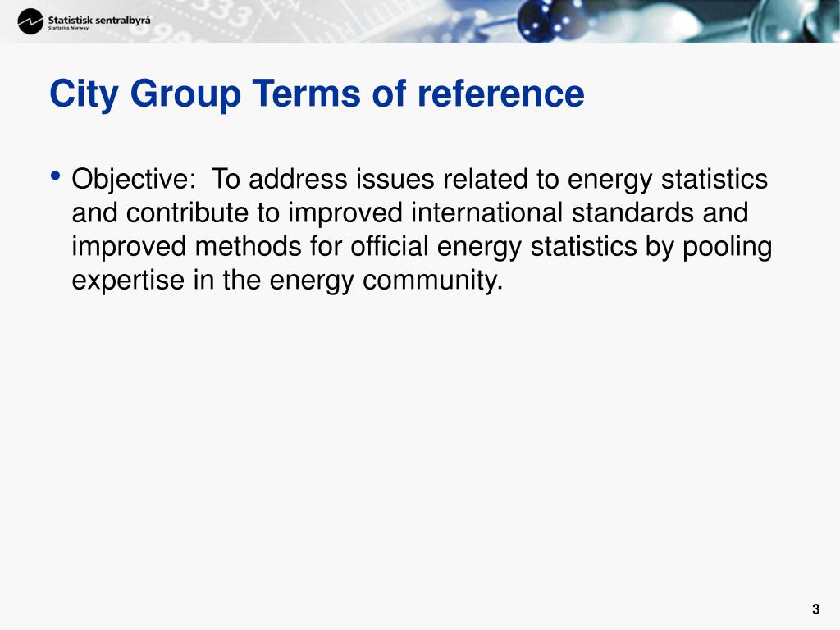Click the word 'Objective:' in the bullet
Image resolution: width=840 pixels, height=630 pixels.
134,180
